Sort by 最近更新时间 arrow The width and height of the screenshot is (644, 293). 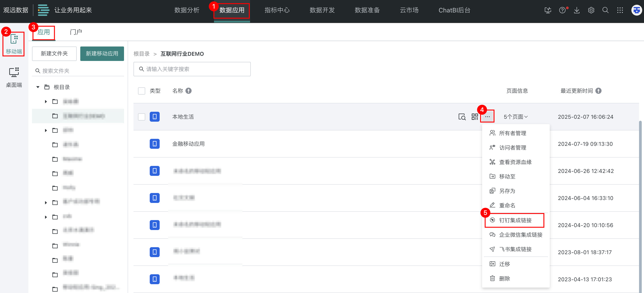tap(598, 91)
